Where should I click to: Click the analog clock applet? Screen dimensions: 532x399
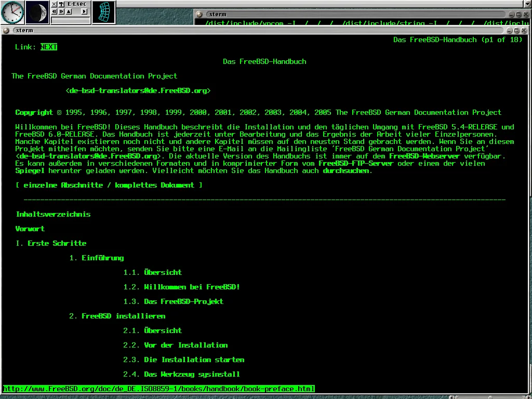pos(12,12)
